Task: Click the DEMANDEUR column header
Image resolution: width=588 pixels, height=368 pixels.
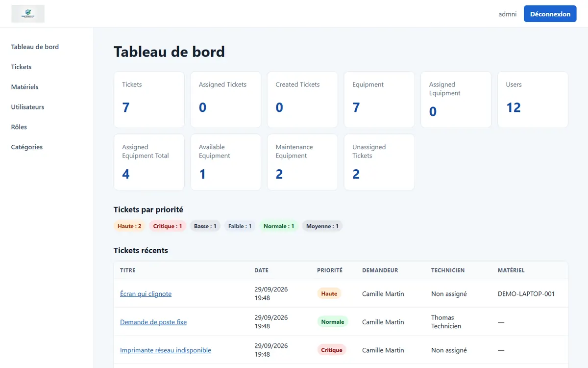Action: (380, 270)
